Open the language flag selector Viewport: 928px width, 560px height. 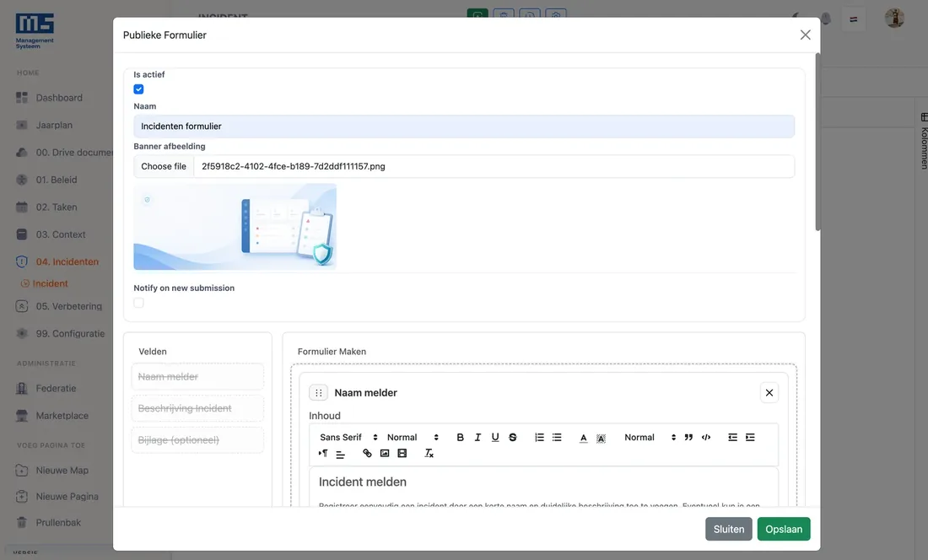pos(854,19)
